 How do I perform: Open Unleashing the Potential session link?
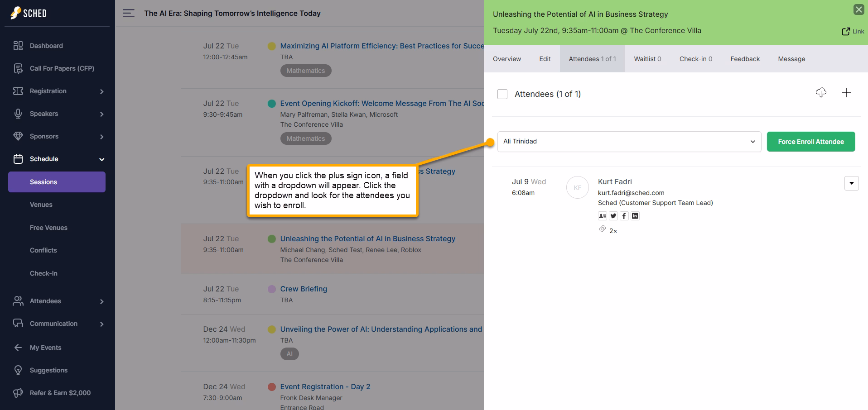367,238
